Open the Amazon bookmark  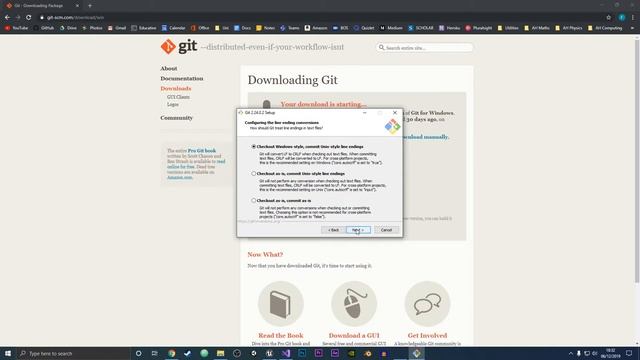click(x=316, y=28)
